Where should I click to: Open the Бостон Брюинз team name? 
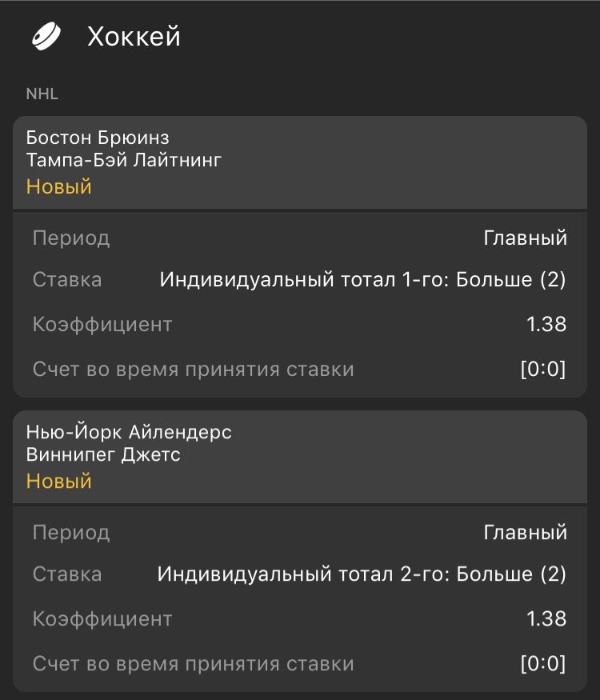click(x=98, y=138)
